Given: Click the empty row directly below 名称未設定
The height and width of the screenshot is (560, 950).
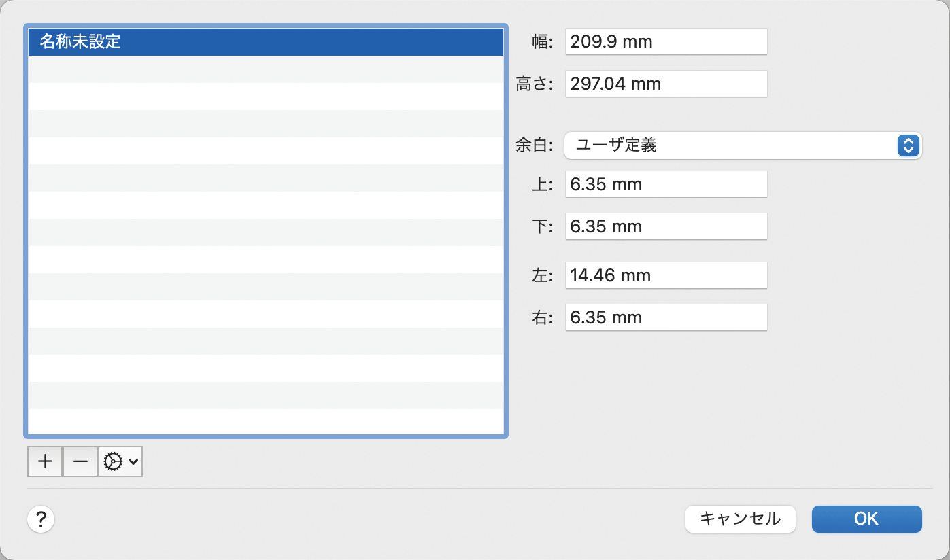Looking at the screenshot, I should click(265, 69).
